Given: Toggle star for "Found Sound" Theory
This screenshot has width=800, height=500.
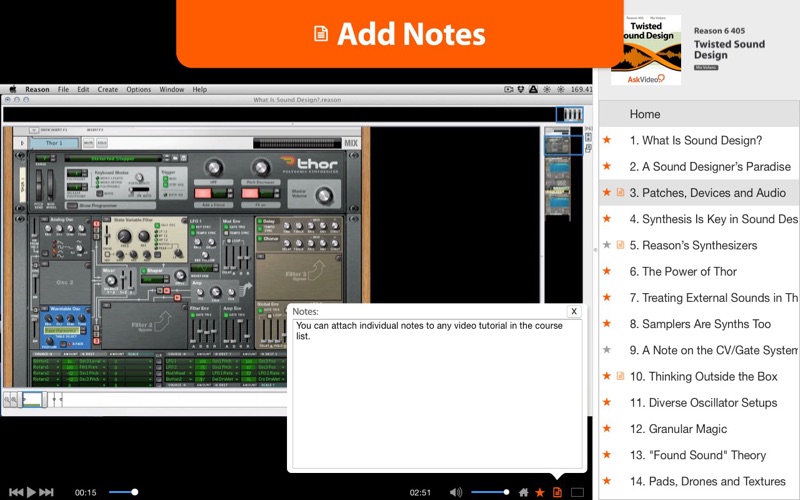Looking at the screenshot, I should coord(607,455).
